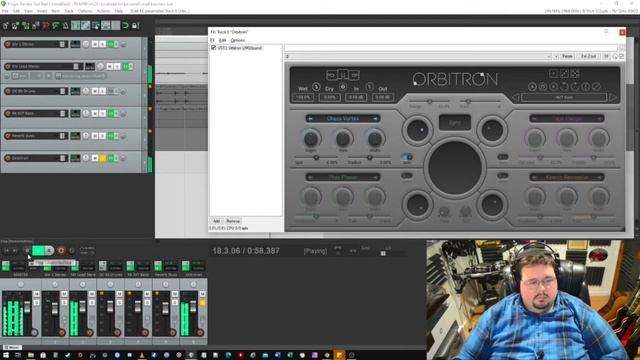Open the Orbitron preset name browser

coord(564,98)
